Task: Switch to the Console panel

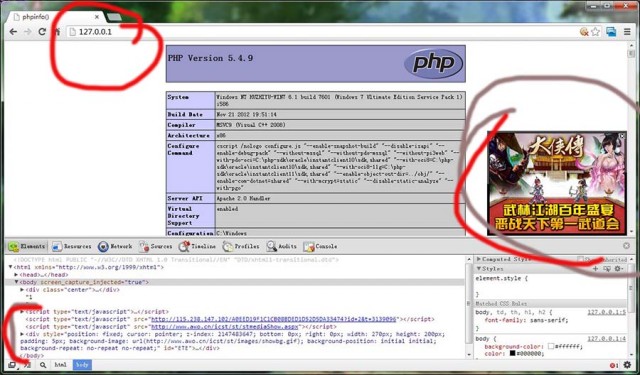Action: point(320,246)
